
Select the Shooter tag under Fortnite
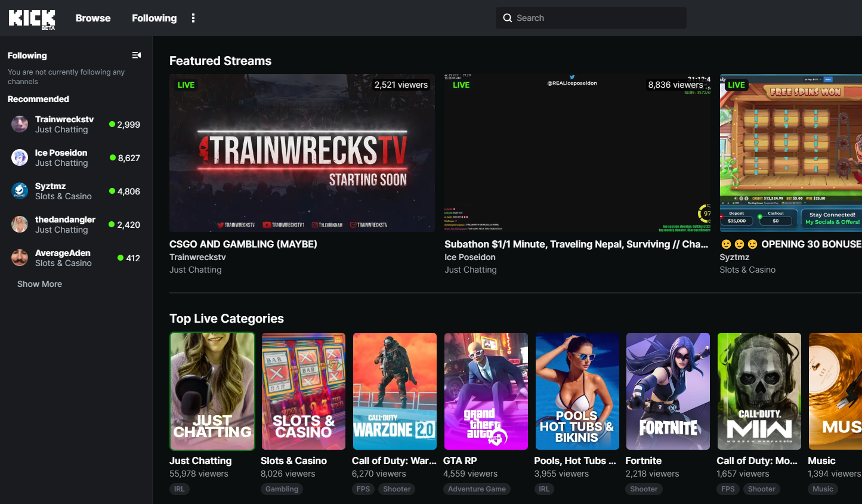(644, 489)
